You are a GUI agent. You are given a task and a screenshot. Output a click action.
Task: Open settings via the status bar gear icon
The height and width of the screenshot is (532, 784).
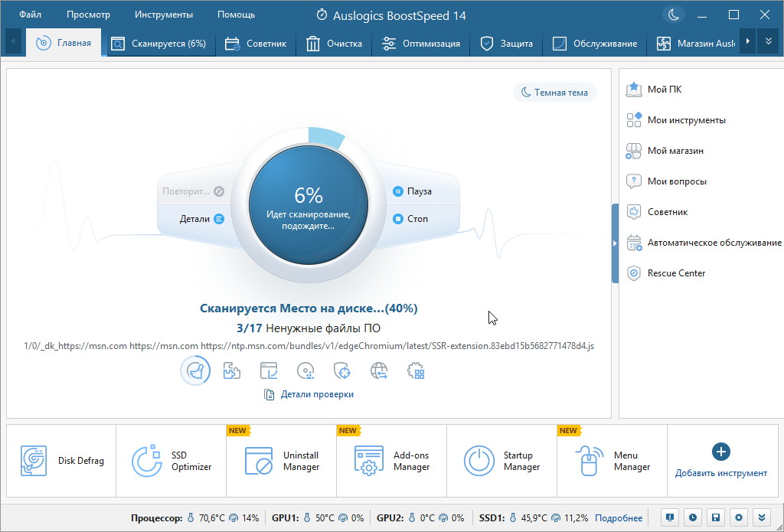(x=739, y=517)
